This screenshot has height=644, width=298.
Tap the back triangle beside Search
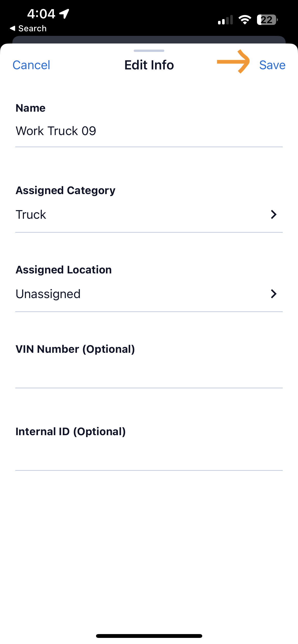12,28
